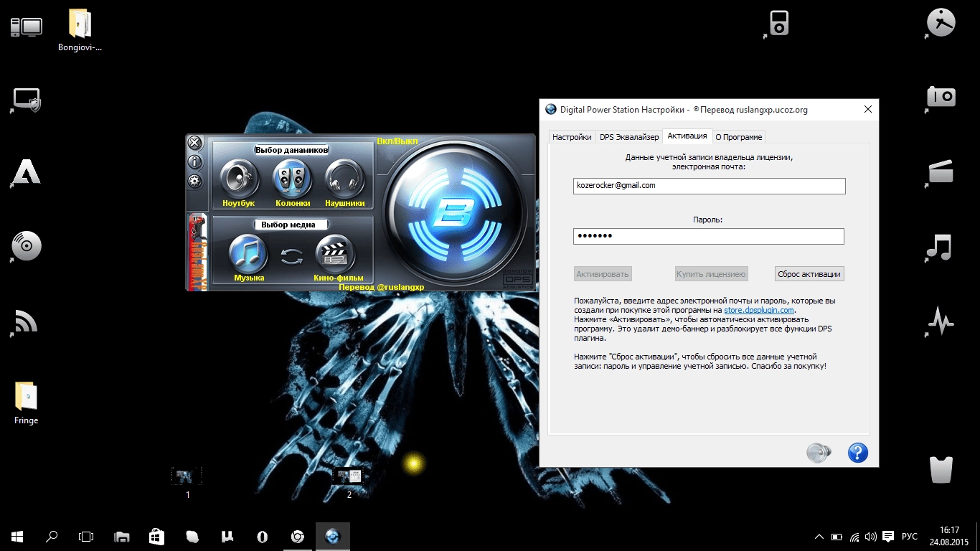Click the DPS app taskbar button

[332, 537]
